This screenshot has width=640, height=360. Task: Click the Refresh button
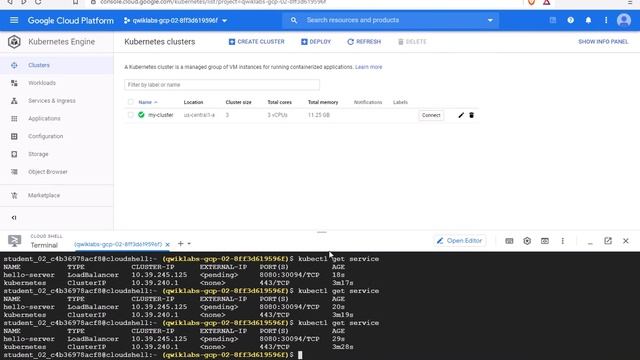tap(364, 42)
